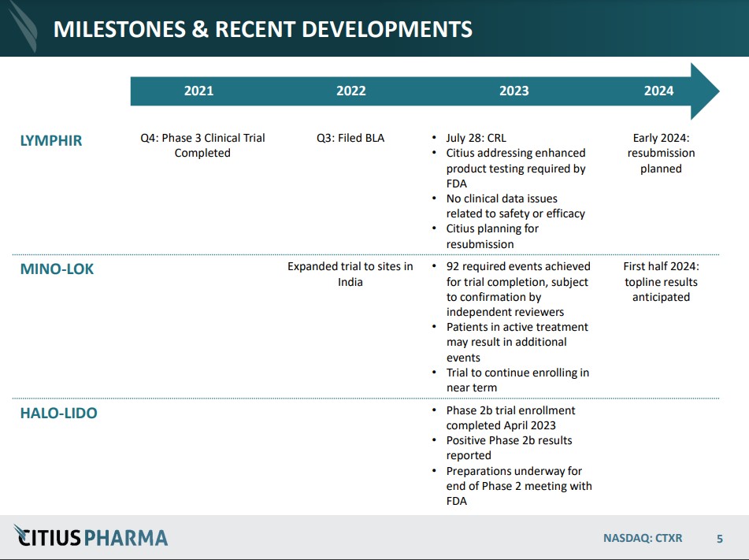
Task: Click the 2021 label on the timeline
Action: tap(198, 91)
